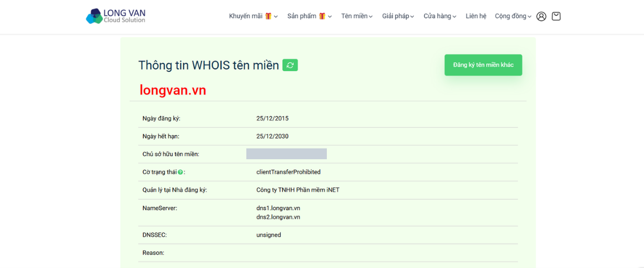Image resolution: width=644 pixels, height=268 pixels.
Task: Click Công ty TNHH Phần mềm iNET
Action: (x=298, y=190)
